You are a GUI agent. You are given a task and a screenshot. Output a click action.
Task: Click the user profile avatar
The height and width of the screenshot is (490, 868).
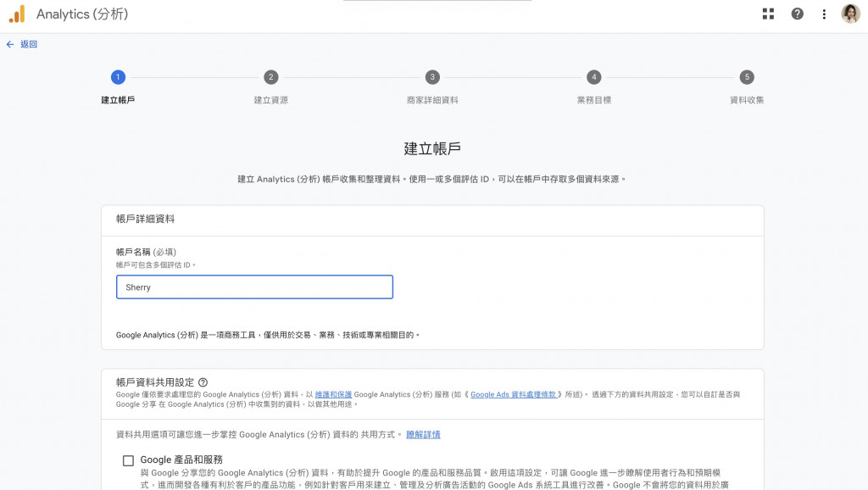pos(850,14)
